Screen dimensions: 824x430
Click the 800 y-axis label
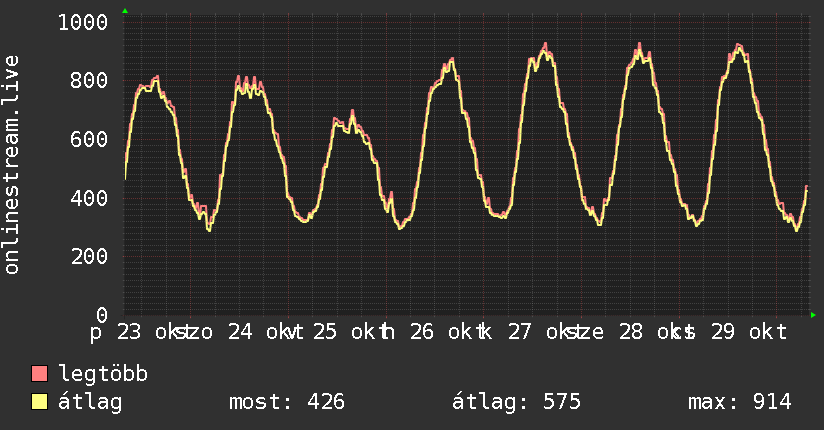[x=89, y=80]
